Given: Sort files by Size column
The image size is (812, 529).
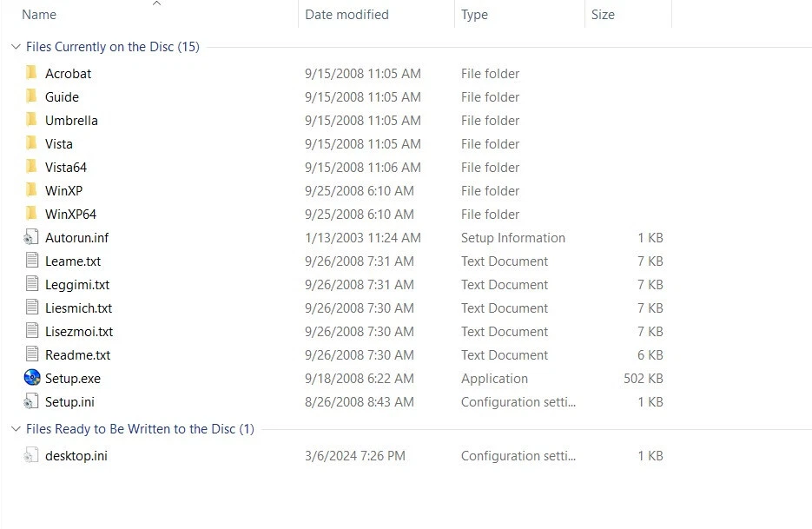Looking at the screenshot, I should (603, 15).
